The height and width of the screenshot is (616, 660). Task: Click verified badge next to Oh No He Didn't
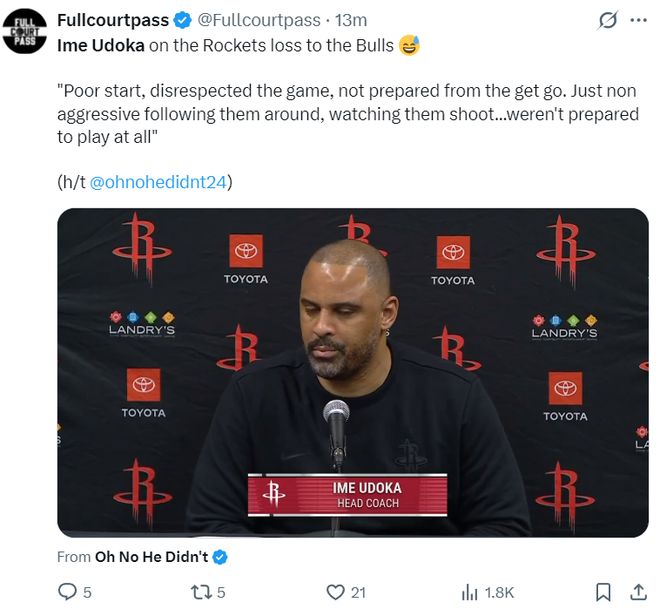[x=220, y=557]
